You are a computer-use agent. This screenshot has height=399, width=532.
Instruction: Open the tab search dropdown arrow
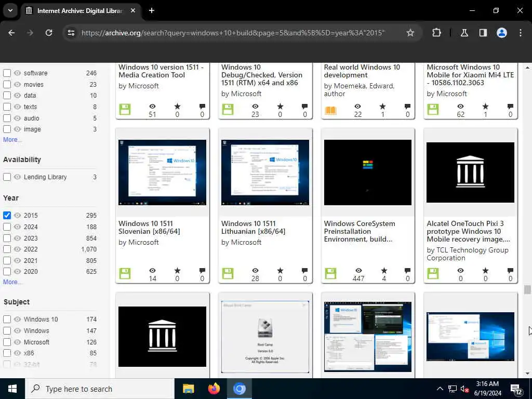pyautogui.click(x=10, y=10)
